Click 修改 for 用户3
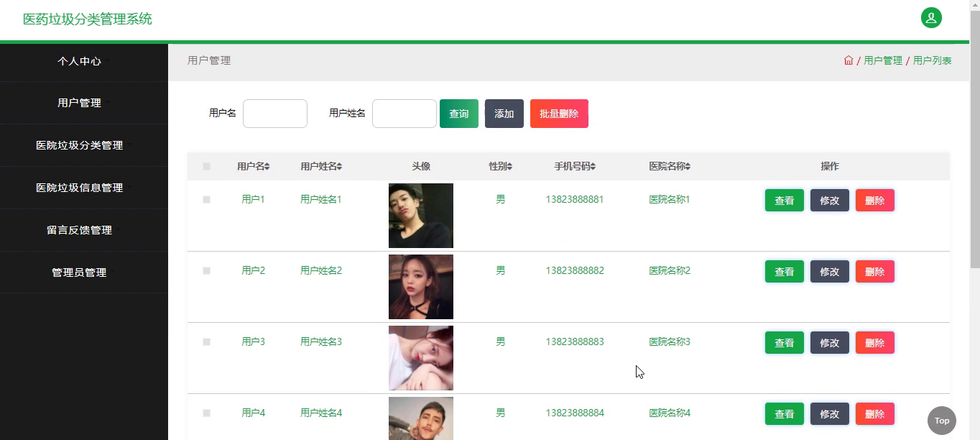The width and height of the screenshot is (980, 440). (x=830, y=343)
